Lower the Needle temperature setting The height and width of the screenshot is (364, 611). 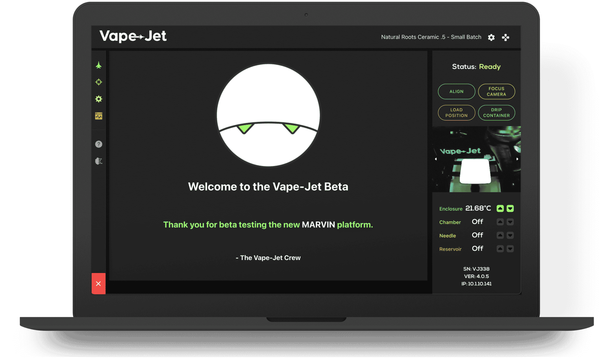[510, 235]
